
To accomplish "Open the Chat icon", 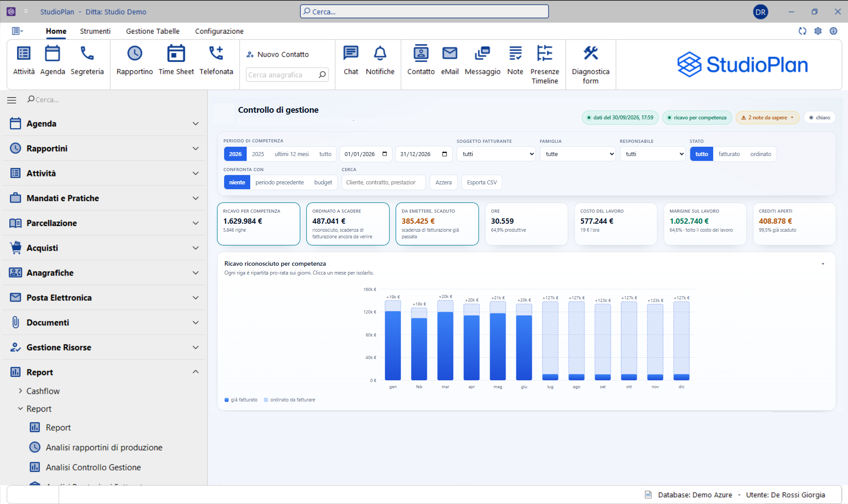I will pyautogui.click(x=351, y=60).
